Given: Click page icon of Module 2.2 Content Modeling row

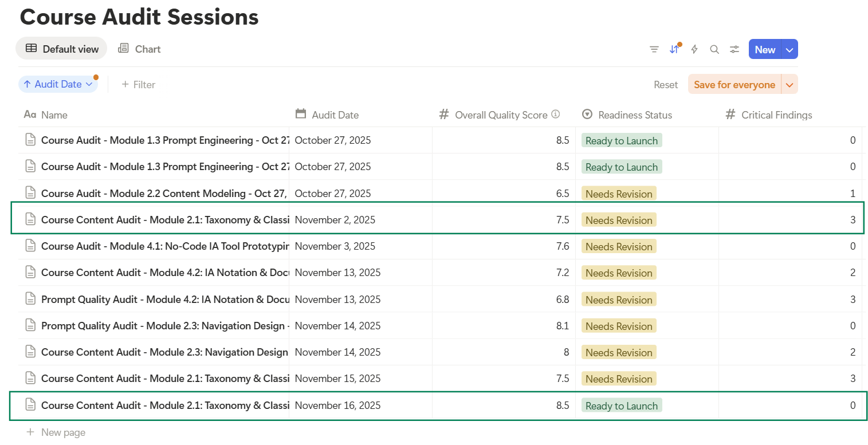Looking at the screenshot, I should click(30, 194).
